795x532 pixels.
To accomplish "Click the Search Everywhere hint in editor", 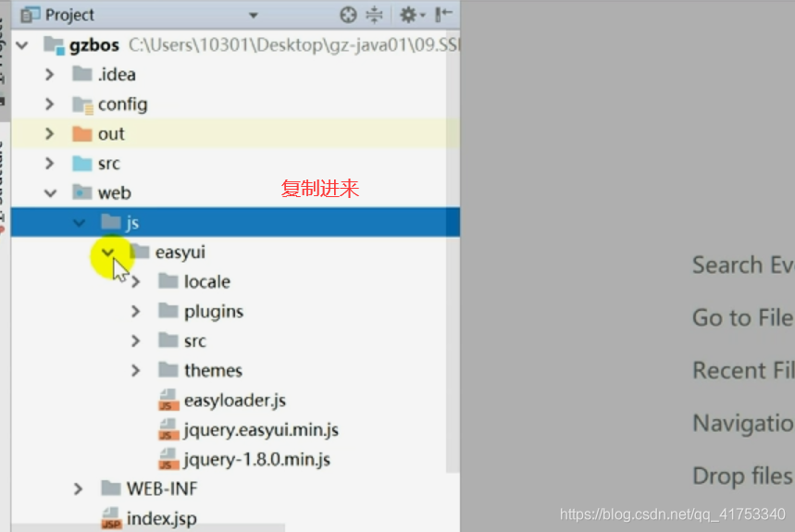I will coord(743,265).
